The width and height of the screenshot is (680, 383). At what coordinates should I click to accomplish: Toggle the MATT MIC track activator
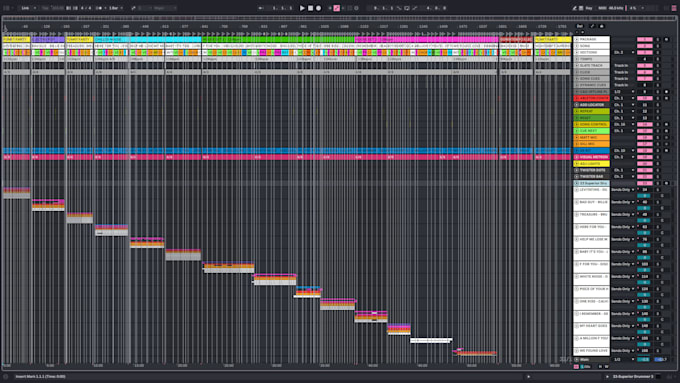click(645, 137)
